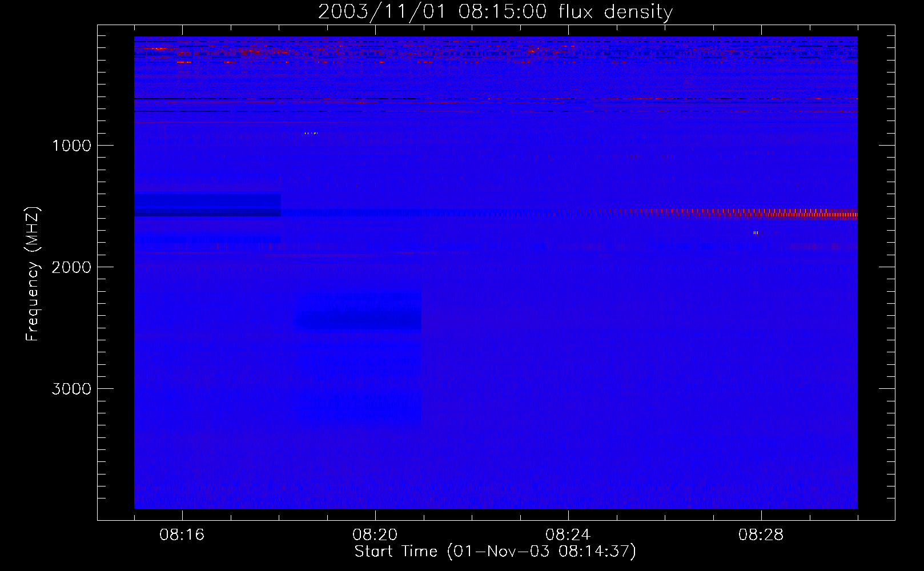The height and width of the screenshot is (571, 924).
Task: Click the 08:28 time axis label
Action: click(761, 535)
